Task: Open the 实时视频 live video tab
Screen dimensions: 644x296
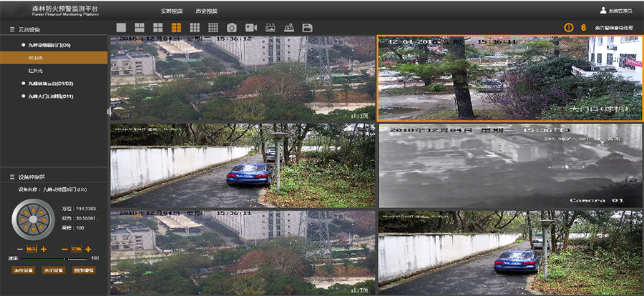Action: click(x=171, y=11)
